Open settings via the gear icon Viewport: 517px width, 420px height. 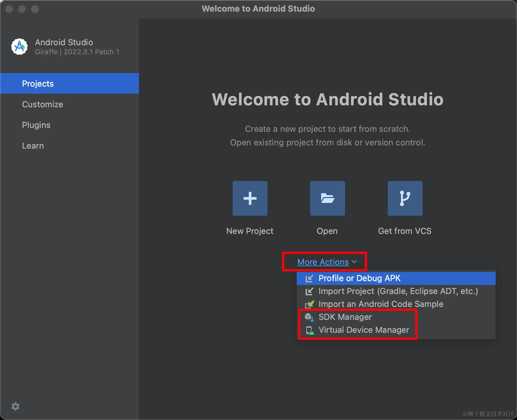tap(16, 406)
